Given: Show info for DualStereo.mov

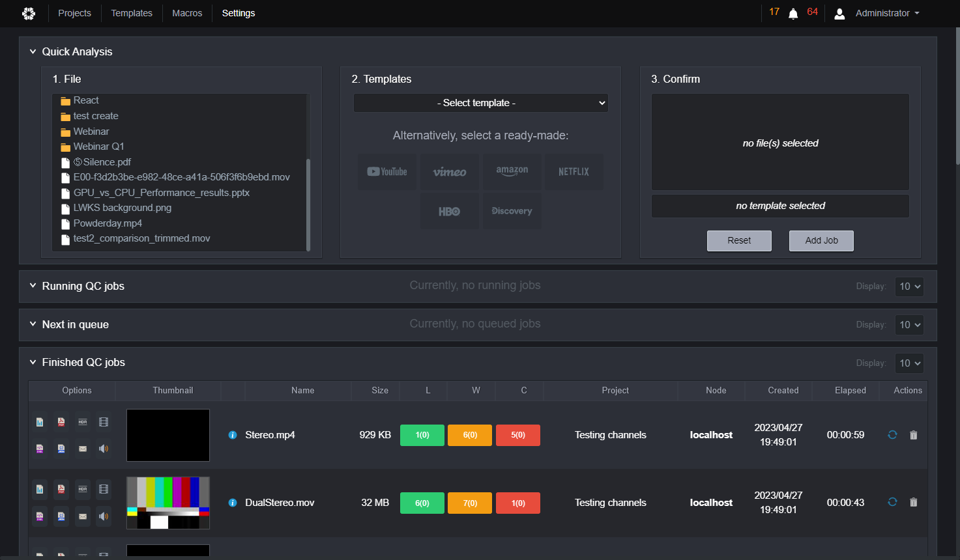Looking at the screenshot, I should click(x=233, y=503).
